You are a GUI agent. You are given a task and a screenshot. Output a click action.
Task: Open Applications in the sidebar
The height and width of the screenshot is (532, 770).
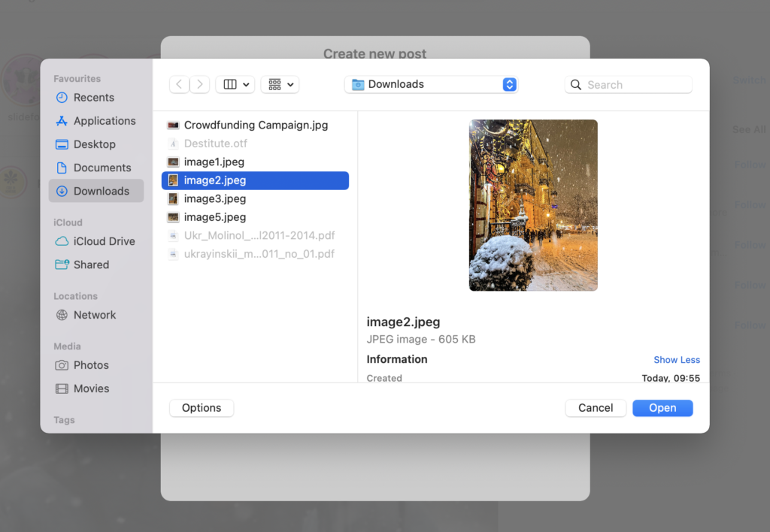click(96, 121)
